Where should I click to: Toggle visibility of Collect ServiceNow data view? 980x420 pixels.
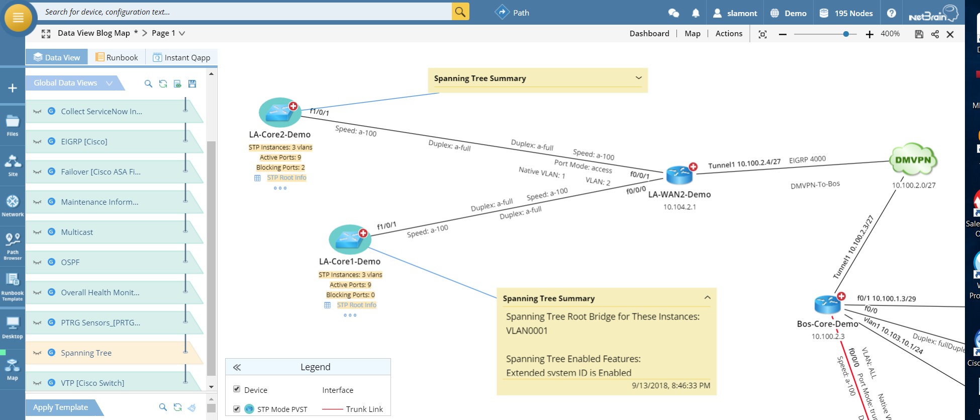click(37, 112)
